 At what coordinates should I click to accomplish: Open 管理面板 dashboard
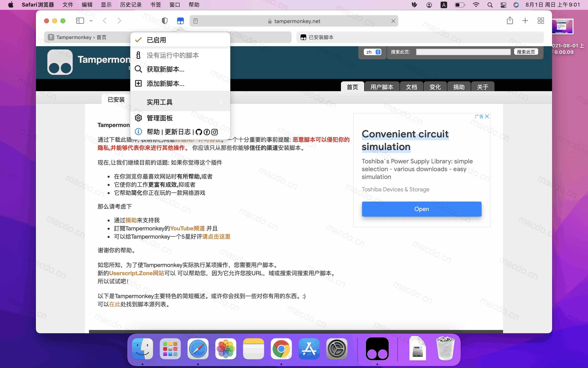(180, 118)
